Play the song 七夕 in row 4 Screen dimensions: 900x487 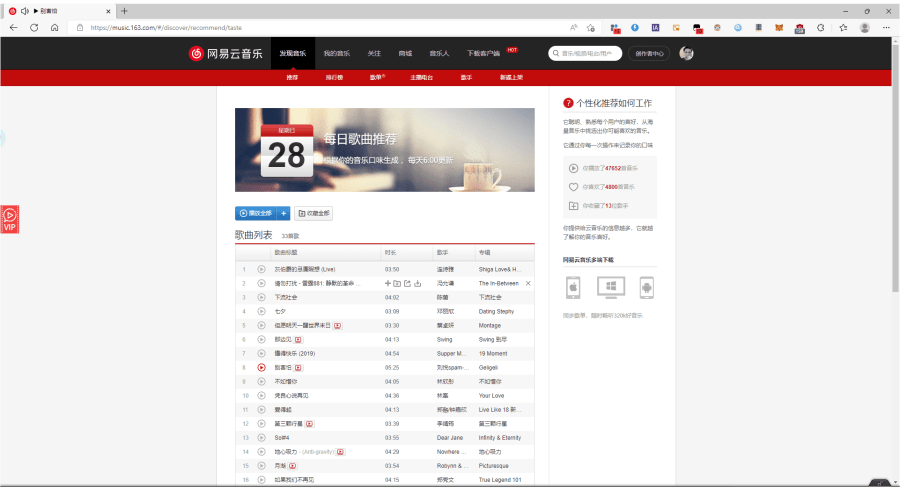(261, 311)
